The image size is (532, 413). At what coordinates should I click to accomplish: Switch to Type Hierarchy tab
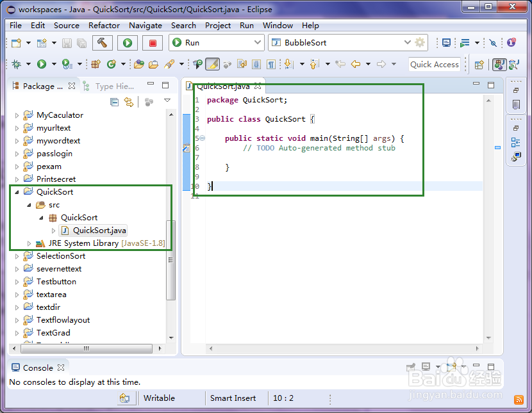[108, 86]
